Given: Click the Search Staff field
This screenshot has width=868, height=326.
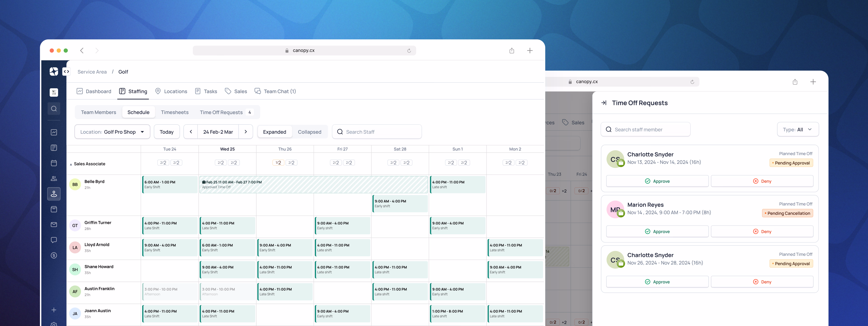Looking at the screenshot, I should pyautogui.click(x=377, y=132).
